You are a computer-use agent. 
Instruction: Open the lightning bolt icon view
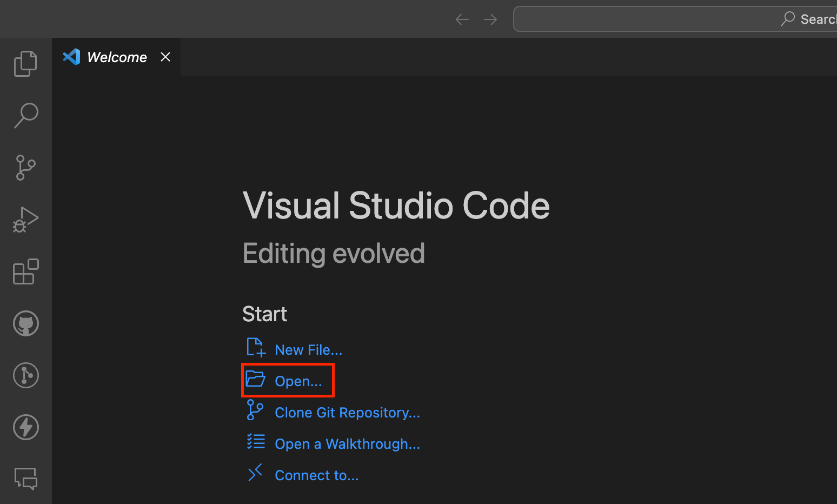pyautogui.click(x=25, y=427)
